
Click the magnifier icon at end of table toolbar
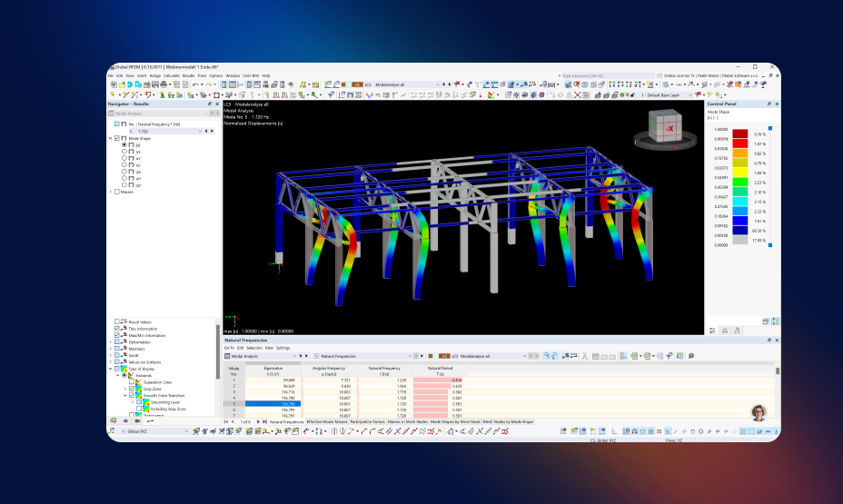[x=691, y=356]
